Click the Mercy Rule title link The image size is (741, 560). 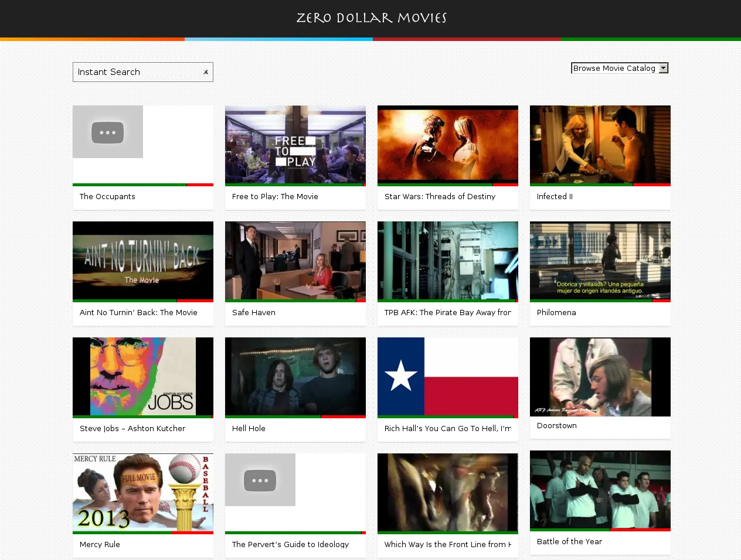100,545
